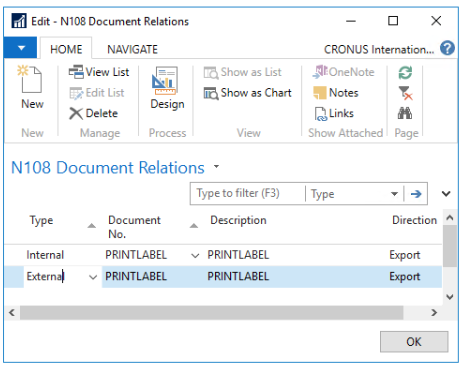Click scroll down arrow on vertical scrollbar
The height and width of the screenshot is (368, 464).
pyautogui.click(x=450, y=297)
